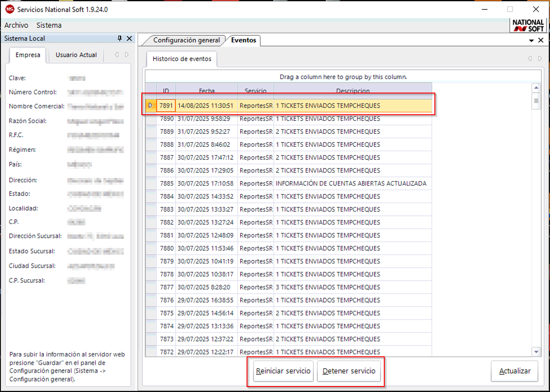Image resolution: width=550 pixels, height=392 pixels.
Task: Close the Sistema Local panel
Action: (129, 38)
